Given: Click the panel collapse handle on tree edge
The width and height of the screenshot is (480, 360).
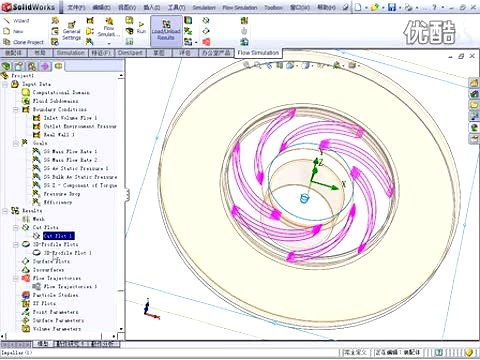Looking at the screenshot, I should 127,195.
